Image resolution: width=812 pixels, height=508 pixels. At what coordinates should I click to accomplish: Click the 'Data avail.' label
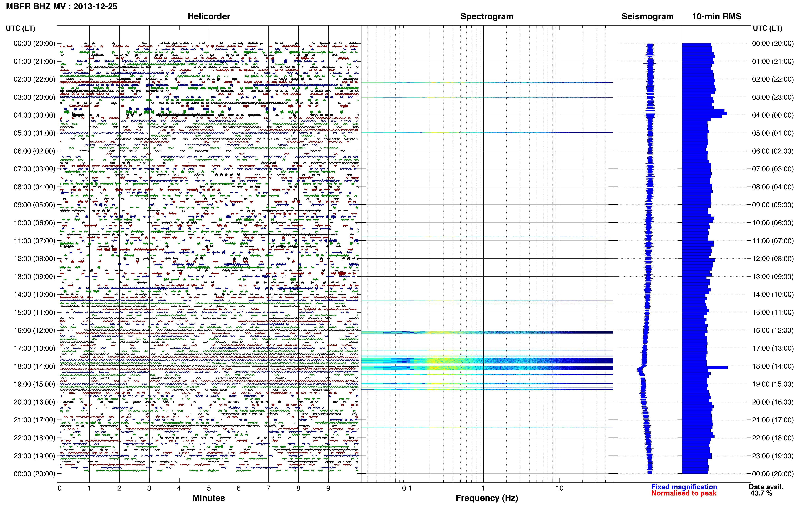766,487
